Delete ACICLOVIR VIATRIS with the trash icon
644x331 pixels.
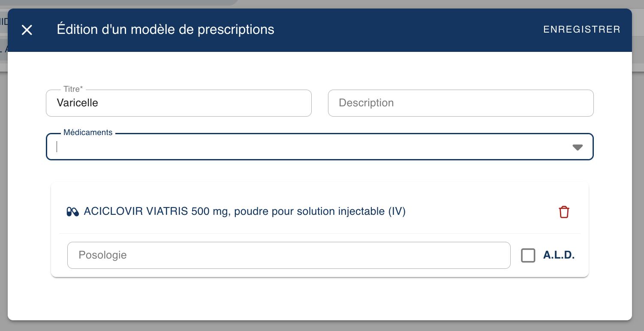564,212
